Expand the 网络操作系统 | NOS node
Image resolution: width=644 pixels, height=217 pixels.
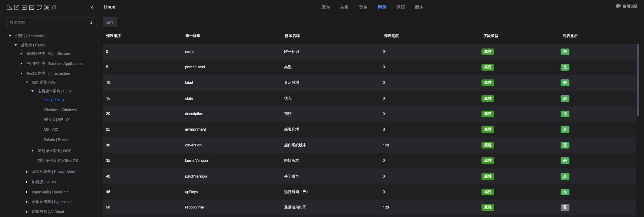[x=32, y=151]
